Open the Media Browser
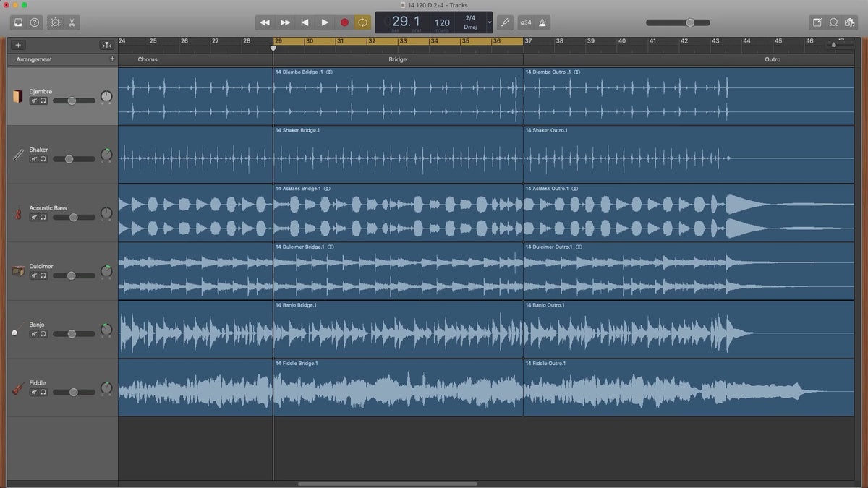Image resolution: width=868 pixels, height=488 pixels. [850, 22]
